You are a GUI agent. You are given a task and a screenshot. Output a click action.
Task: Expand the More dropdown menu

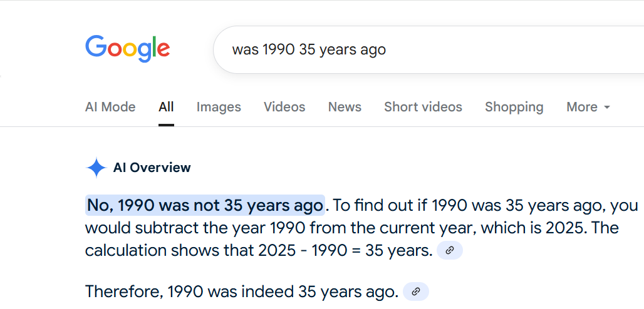pos(588,107)
